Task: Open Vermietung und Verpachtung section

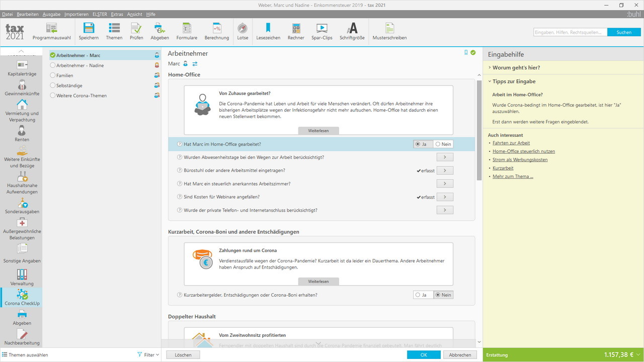Action: click(x=22, y=111)
